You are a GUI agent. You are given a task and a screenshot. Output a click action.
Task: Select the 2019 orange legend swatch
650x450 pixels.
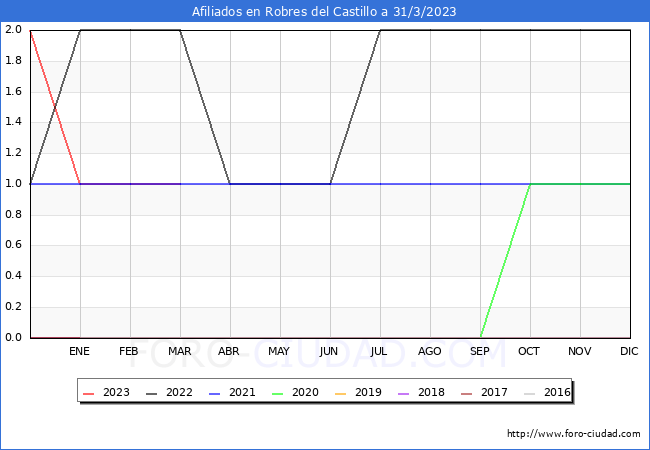click(x=340, y=393)
